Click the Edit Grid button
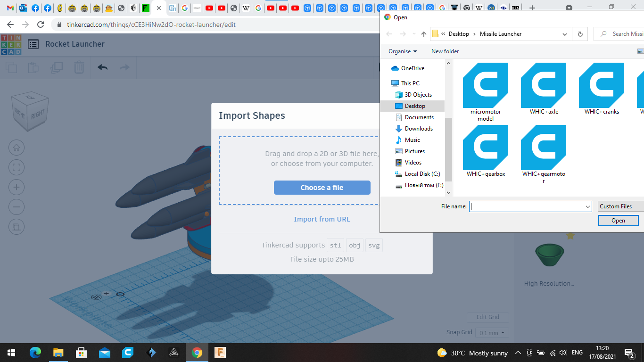Screen dimensions: 644x362 click(488, 317)
